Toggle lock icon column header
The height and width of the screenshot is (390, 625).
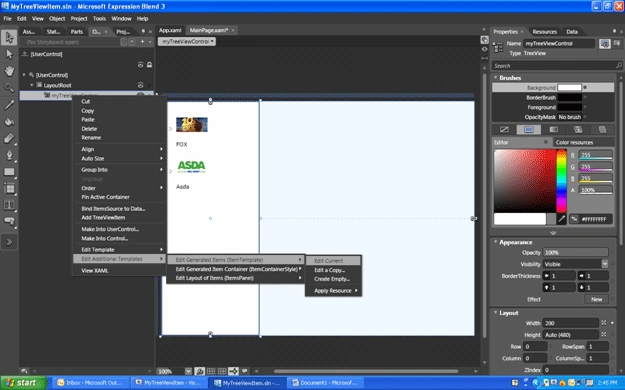coord(149,65)
